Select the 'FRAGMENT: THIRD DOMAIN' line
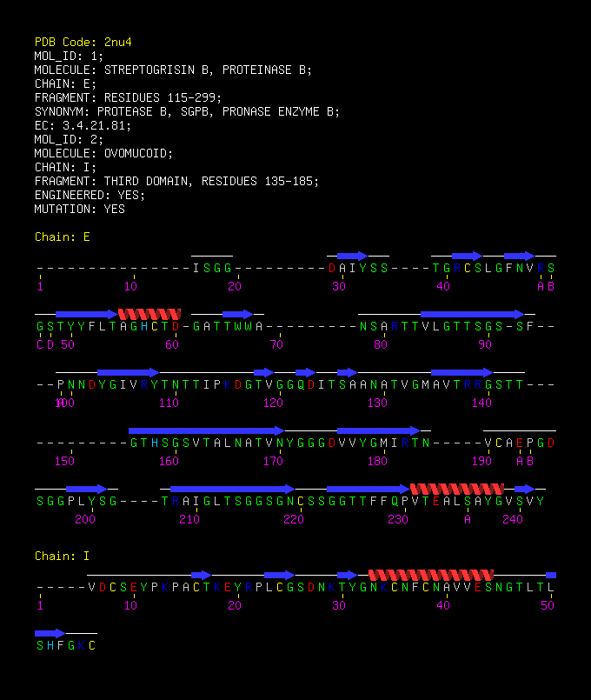The width and height of the screenshot is (591, 700). pos(176,181)
